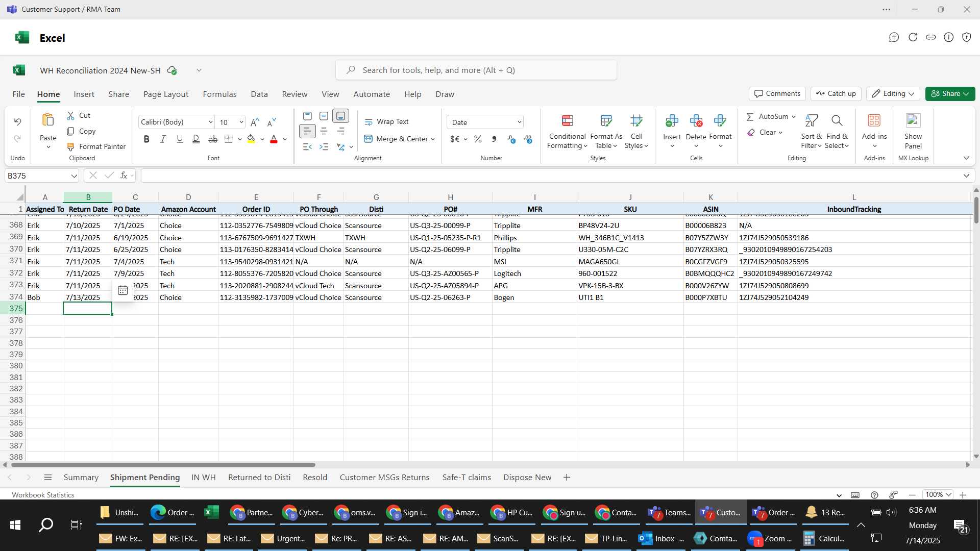Click the horizontal scrollbar thumb

click(163, 465)
